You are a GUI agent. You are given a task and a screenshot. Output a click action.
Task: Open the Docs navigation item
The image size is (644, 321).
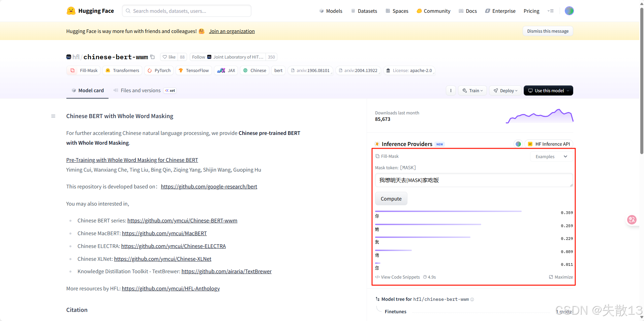point(468,11)
